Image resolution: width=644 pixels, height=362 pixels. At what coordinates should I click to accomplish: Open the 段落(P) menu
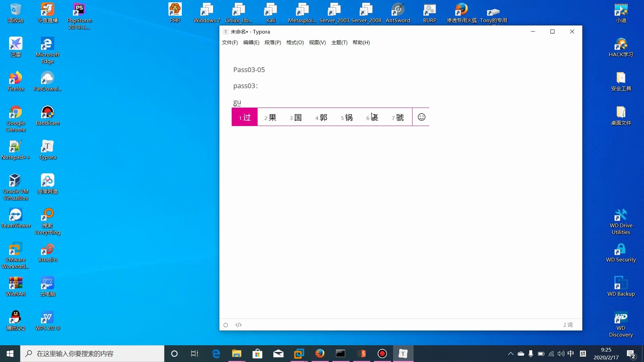click(x=273, y=43)
